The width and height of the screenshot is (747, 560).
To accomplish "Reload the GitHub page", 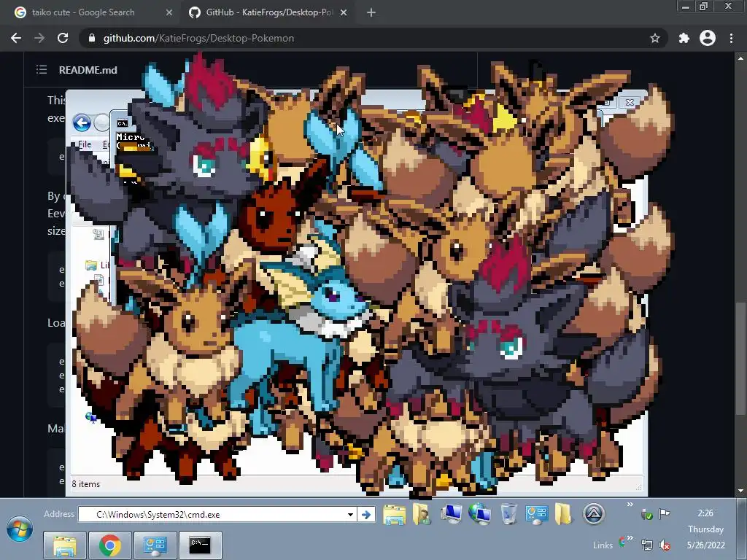I will click(63, 38).
